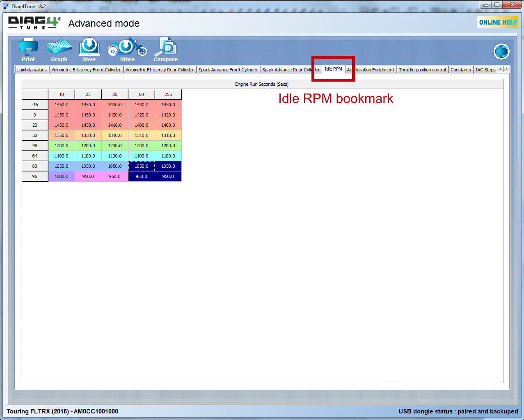Click the ONLINE HELP button

tap(497, 22)
